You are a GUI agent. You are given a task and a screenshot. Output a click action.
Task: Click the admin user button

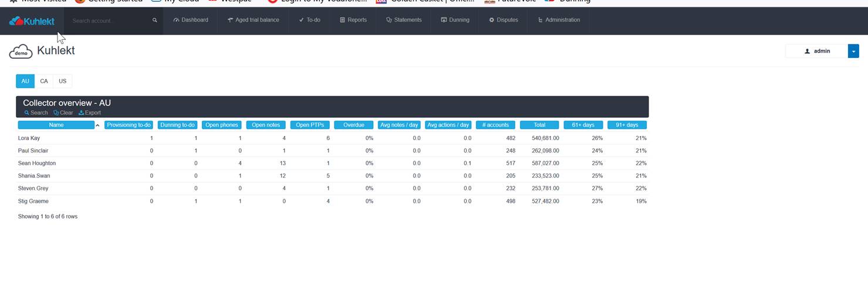coord(816,51)
